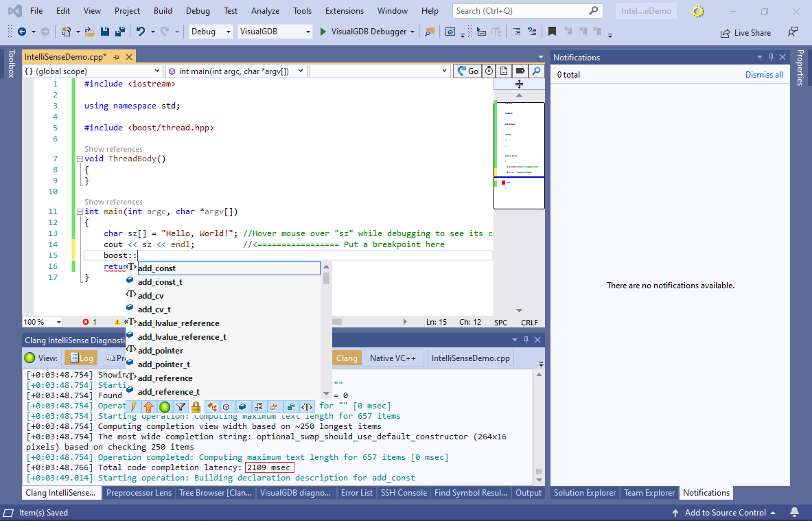Click the Visual Studio logo icon

coord(14,11)
